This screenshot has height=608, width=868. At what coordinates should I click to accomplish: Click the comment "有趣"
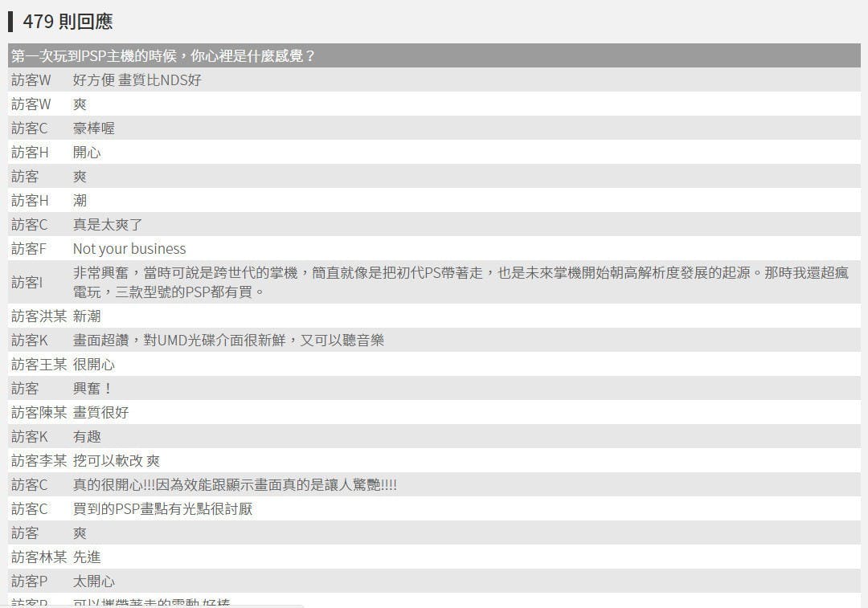87,437
